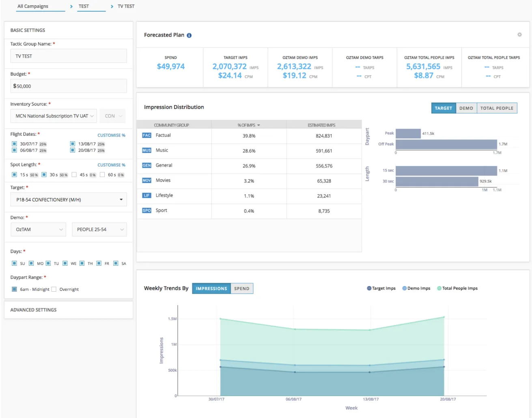Enable the 45 s spot length

click(74, 175)
